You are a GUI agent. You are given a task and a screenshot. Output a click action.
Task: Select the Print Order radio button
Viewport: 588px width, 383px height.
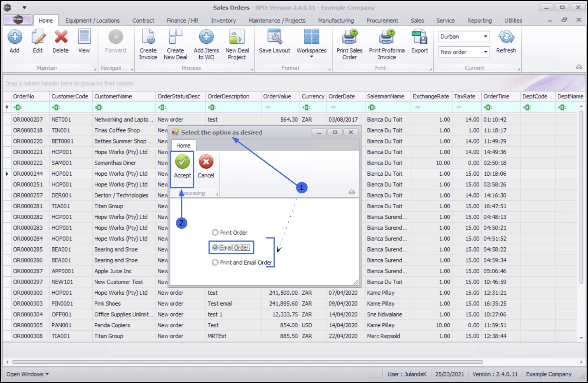pyautogui.click(x=215, y=233)
